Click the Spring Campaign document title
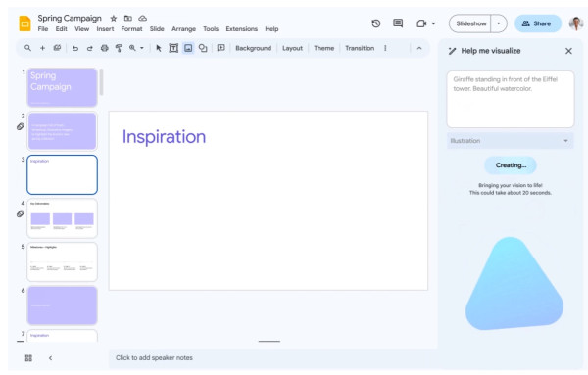The width and height of the screenshot is (588, 375). tap(70, 18)
